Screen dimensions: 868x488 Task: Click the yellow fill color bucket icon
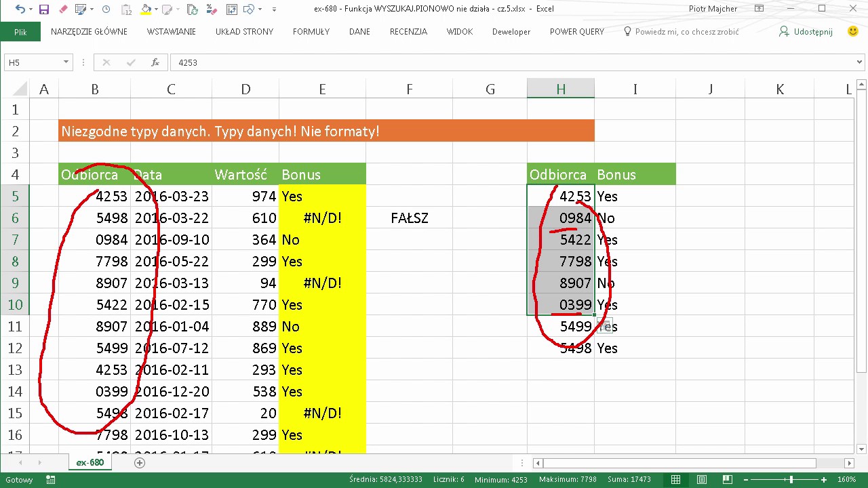point(146,9)
